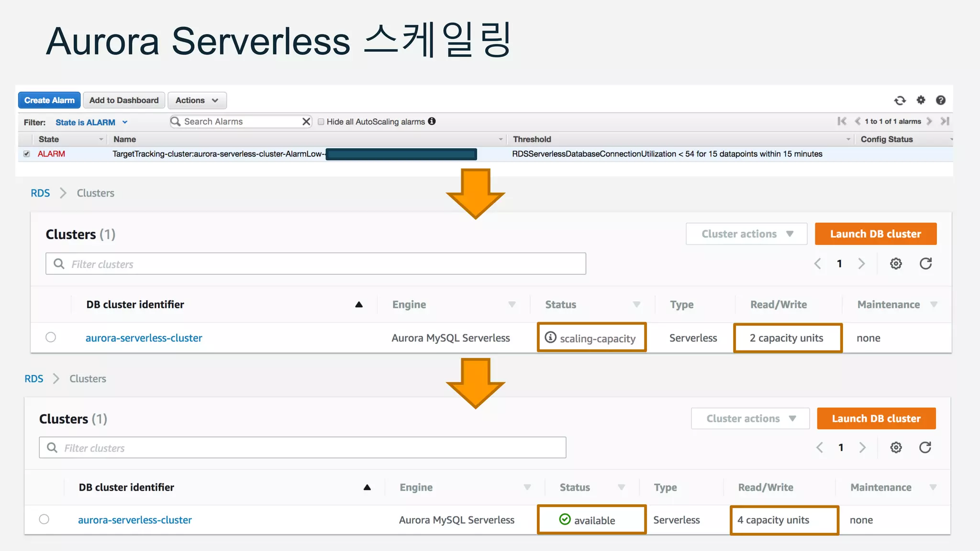980x551 pixels.
Task: Open RDS breadcrumb link above lower panel
Action: (34, 378)
